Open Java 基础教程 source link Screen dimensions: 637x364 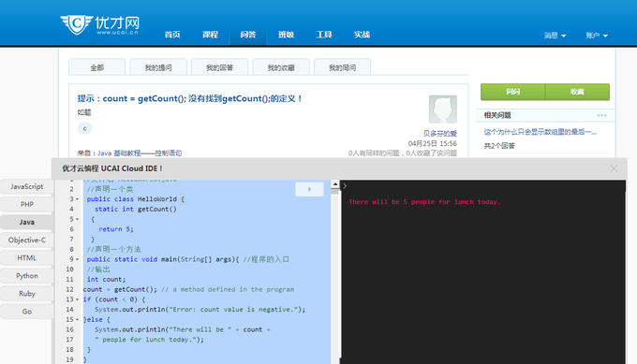click(140, 153)
